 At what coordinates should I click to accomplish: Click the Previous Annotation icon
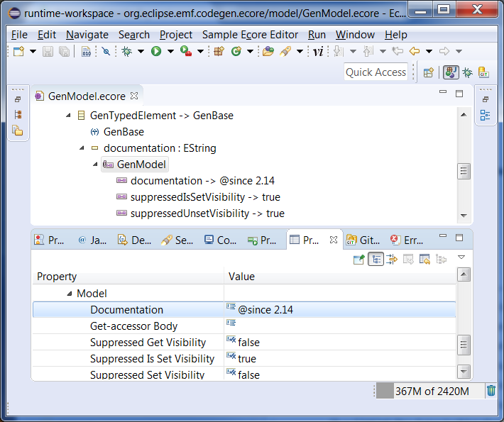tap(368, 51)
